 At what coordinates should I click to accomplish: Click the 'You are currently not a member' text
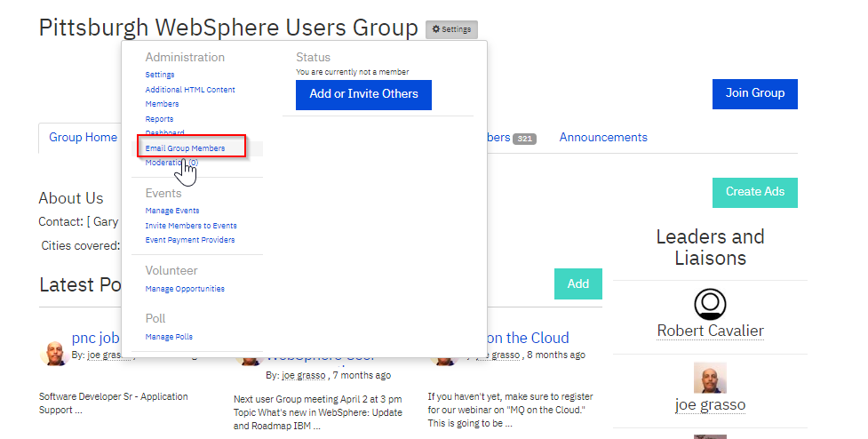click(352, 72)
